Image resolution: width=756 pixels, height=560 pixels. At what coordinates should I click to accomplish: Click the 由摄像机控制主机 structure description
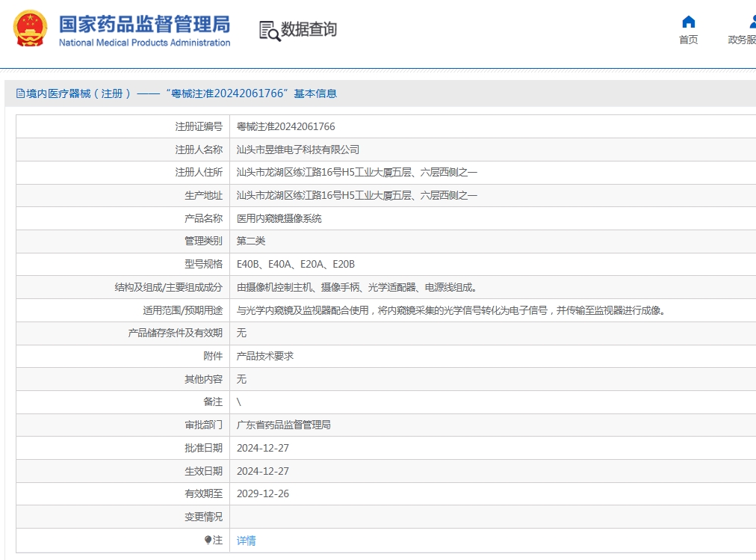[357, 287]
